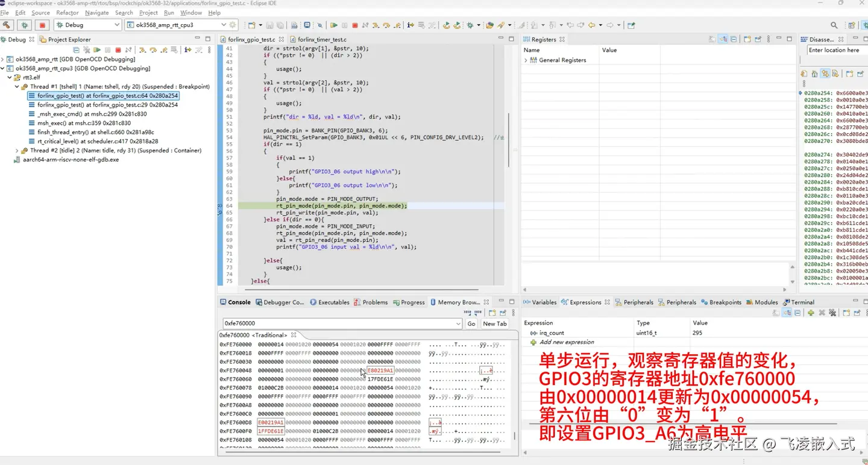This screenshot has height=465, width=868.
Task: Click Step Over icon in Debug view toolbar
Action: click(153, 50)
